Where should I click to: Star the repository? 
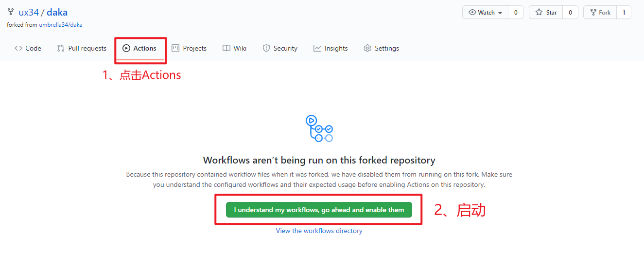546,13
